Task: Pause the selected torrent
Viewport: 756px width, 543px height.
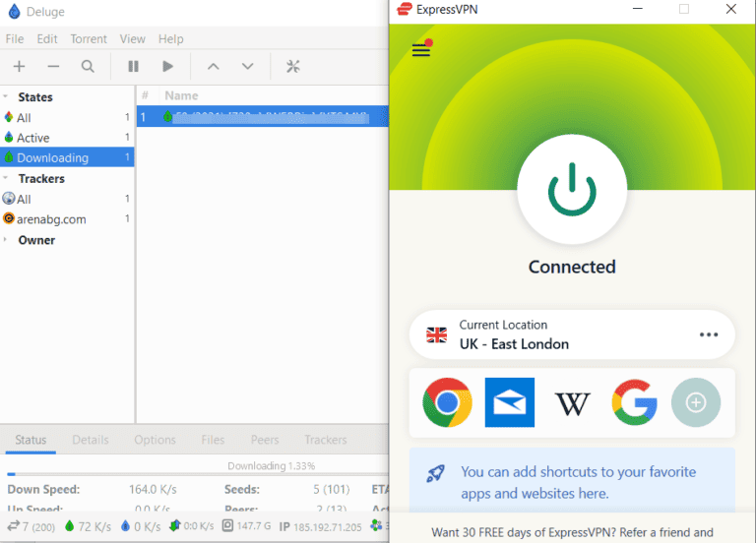Action: (133, 66)
